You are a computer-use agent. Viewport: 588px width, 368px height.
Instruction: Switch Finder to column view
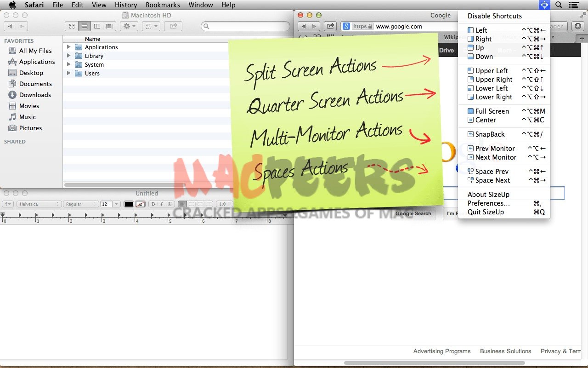[97, 27]
